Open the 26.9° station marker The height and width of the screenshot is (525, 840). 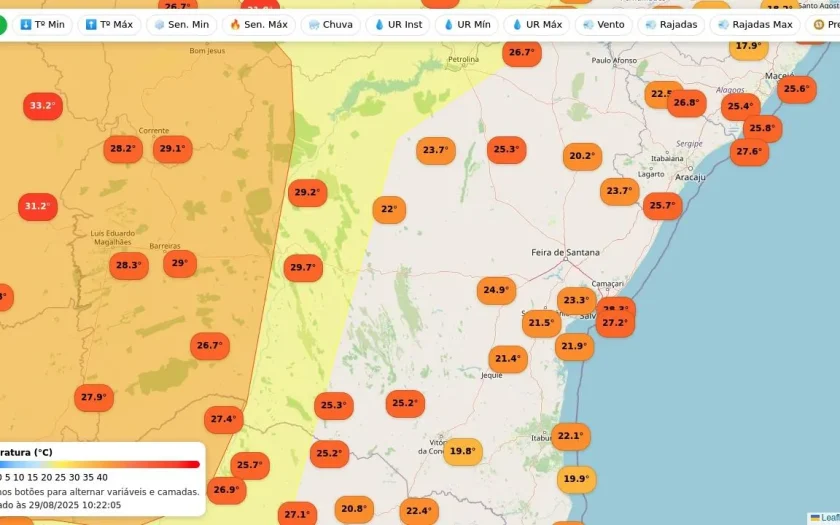tap(226, 490)
